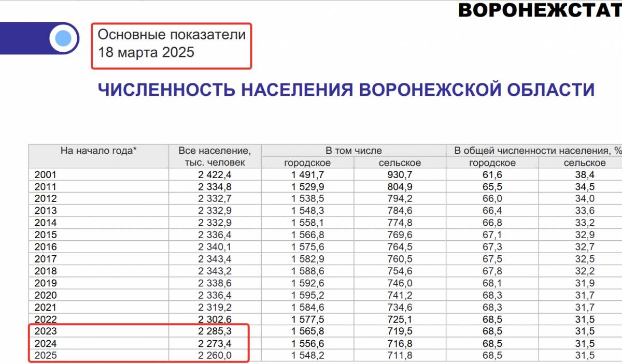Select the 2023 total population value 2 285,3
Image resolution: width=622 pixels, height=364 pixels.
tap(215, 331)
